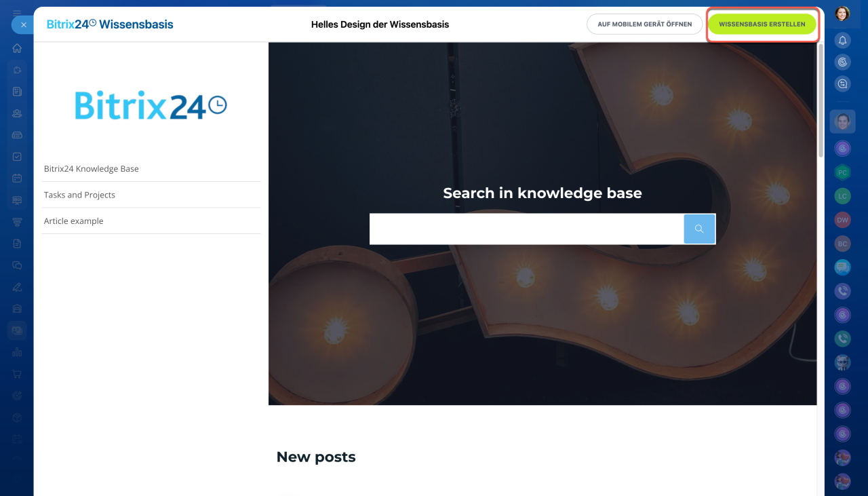Open the shopping cart icon in sidebar
Screen dimensions: 868x496
[x=17, y=374]
